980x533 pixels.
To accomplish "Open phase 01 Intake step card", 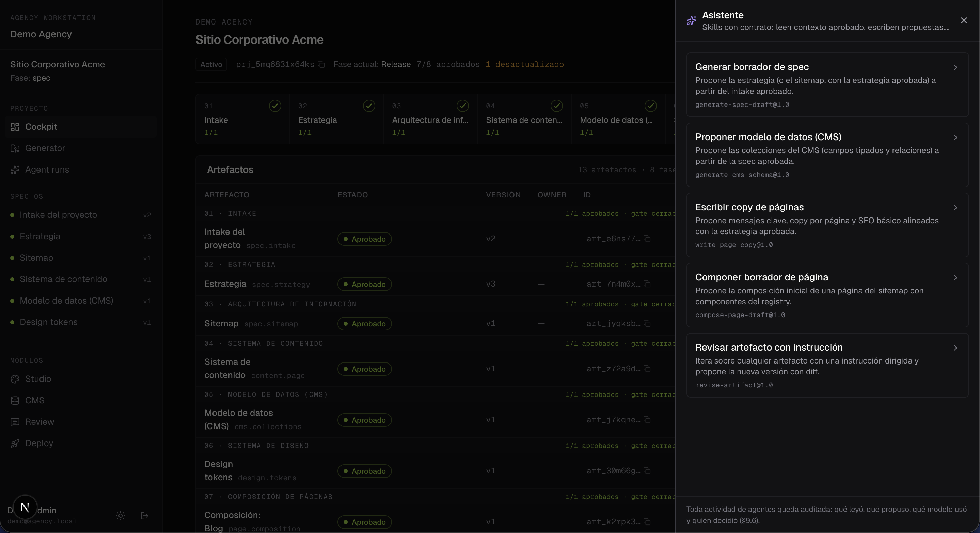I will click(x=243, y=119).
